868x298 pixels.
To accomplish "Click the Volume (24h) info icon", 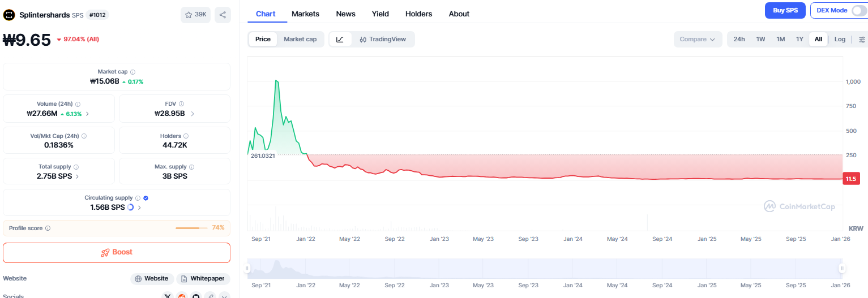I will tap(78, 104).
